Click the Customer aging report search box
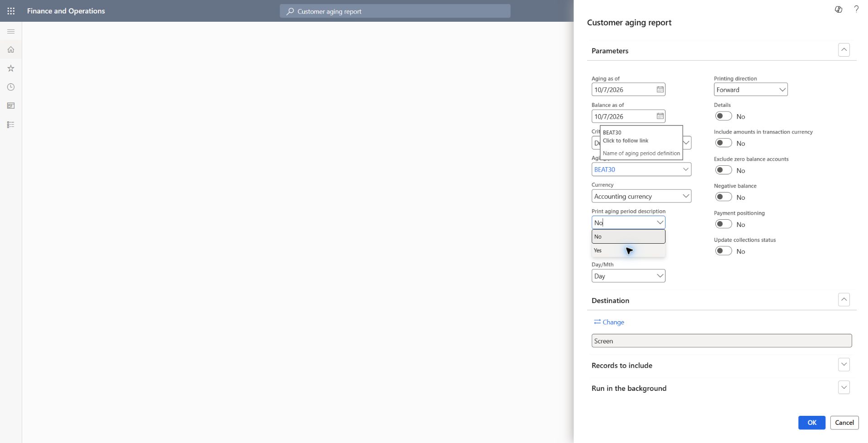This screenshot has width=868, height=443. tap(395, 11)
